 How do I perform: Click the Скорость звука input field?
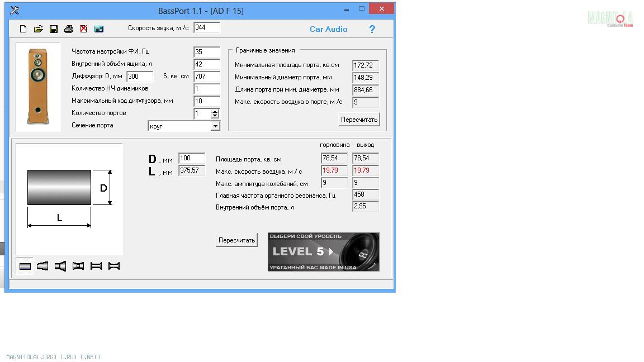click(x=206, y=27)
